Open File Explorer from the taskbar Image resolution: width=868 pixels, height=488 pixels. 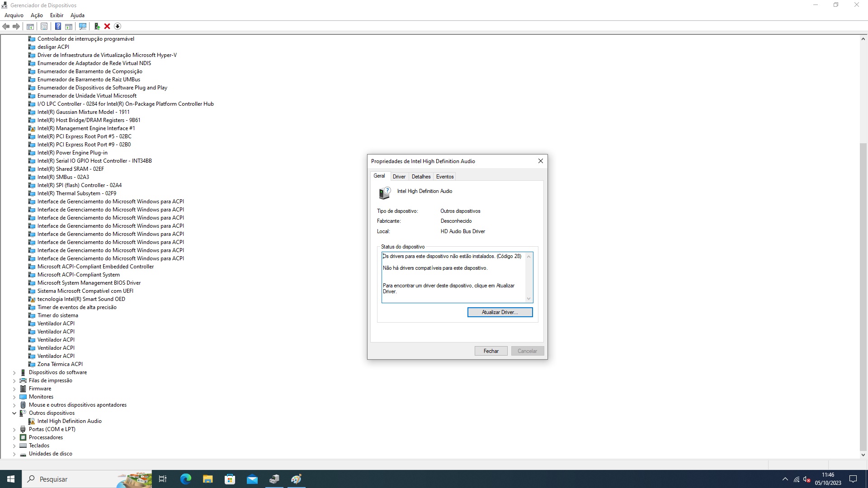click(208, 479)
